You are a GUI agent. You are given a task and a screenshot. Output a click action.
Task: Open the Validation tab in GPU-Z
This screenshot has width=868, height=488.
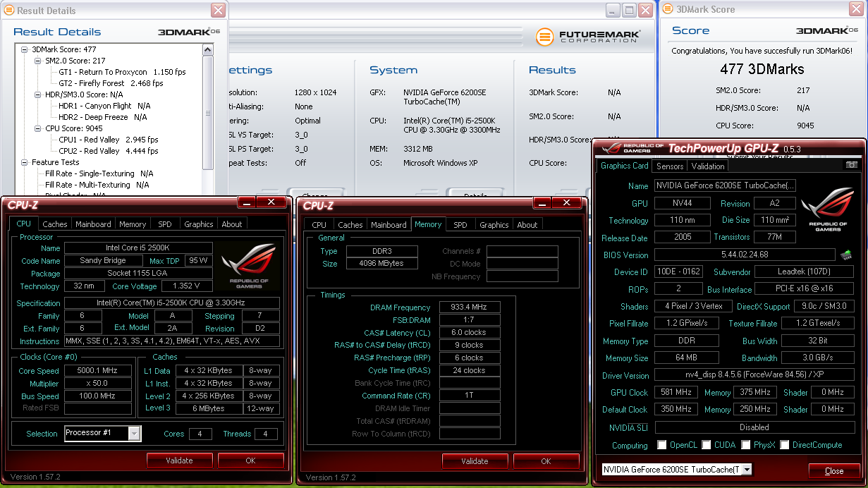tap(708, 166)
